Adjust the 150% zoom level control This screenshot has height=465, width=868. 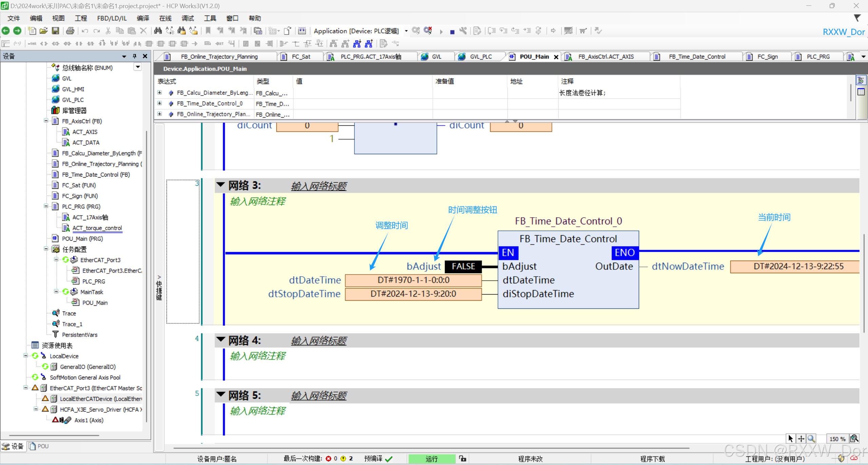[x=837, y=438]
